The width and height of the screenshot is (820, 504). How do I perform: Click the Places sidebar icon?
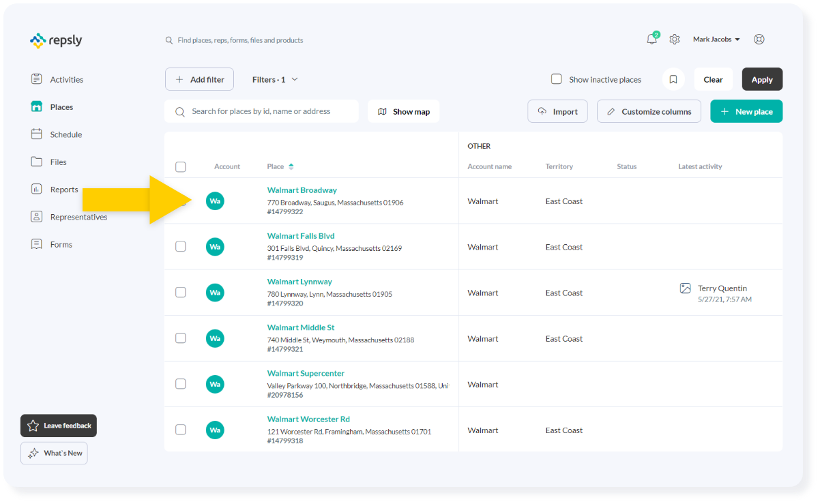click(37, 106)
